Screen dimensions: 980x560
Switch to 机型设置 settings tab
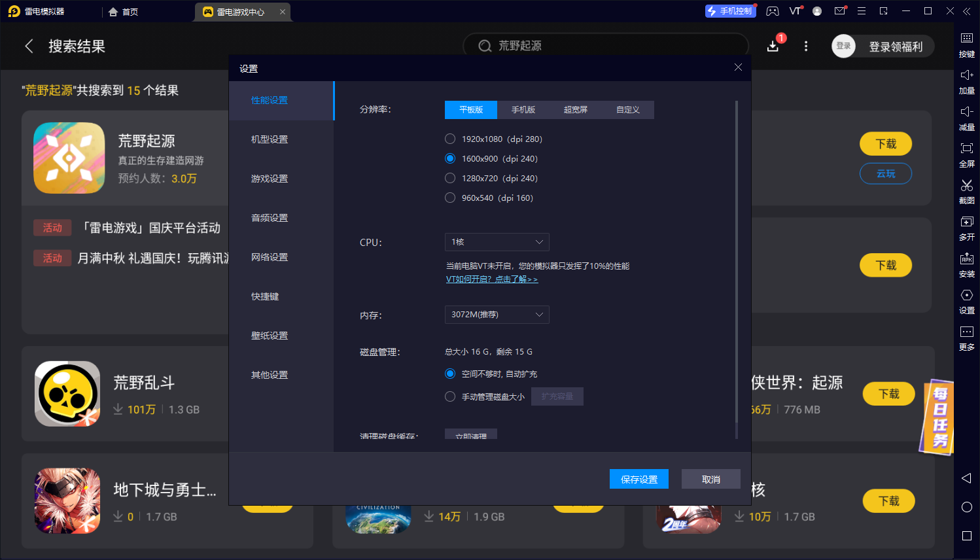pos(281,140)
